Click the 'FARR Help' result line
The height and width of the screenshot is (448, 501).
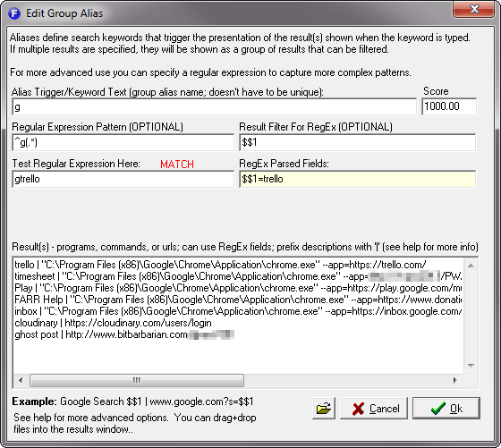tap(238, 300)
